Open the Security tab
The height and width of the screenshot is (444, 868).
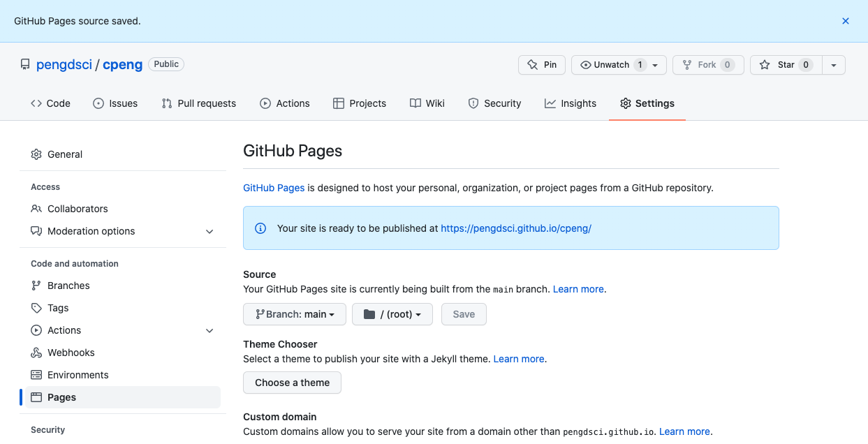494,103
